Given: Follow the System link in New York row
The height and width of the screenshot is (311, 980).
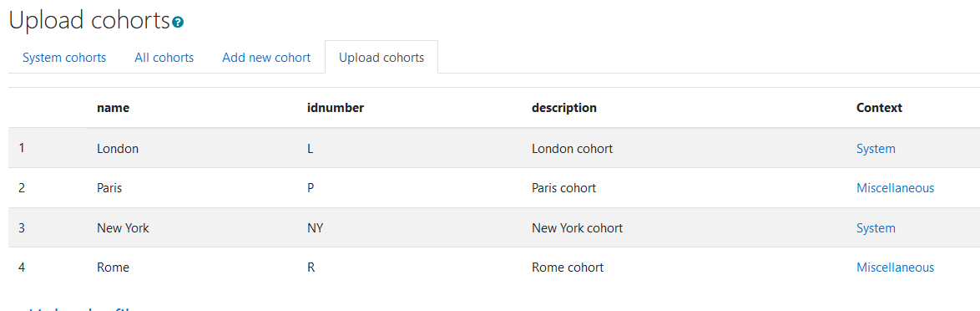Looking at the screenshot, I should pyautogui.click(x=876, y=227).
